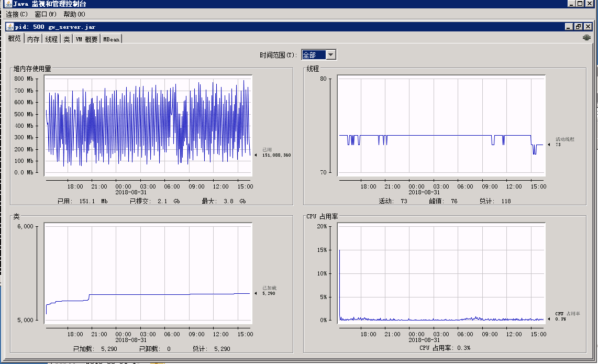Open the 窗口(W) menu

point(46,14)
